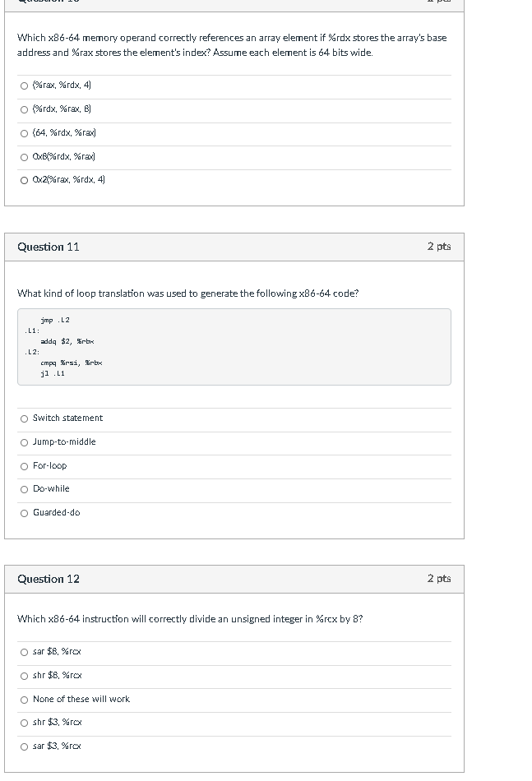Pick None of these will work
The width and height of the screenshot is (532, 781).
(x=25, y=700)
